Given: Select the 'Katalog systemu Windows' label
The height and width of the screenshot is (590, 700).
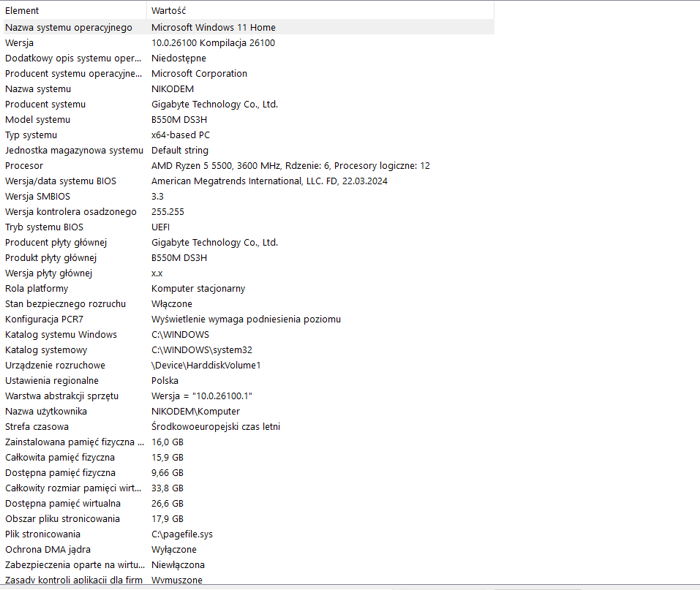Looking at the screenshot, I should click(61, 335).
